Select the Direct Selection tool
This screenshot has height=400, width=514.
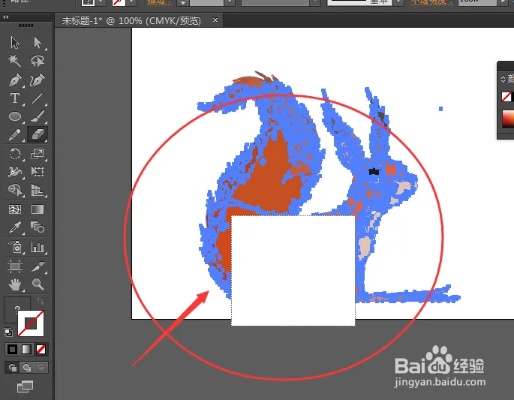click(x=37, y=43)
